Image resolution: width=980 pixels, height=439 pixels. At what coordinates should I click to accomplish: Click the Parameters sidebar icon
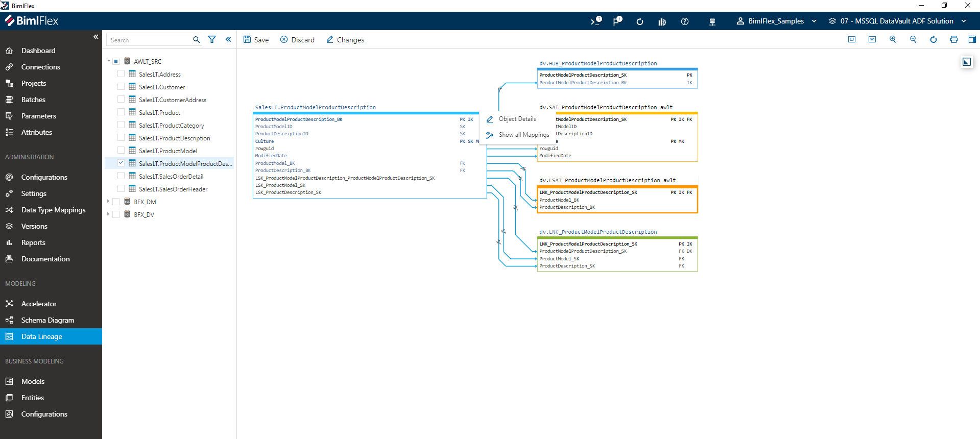(9, 116)
